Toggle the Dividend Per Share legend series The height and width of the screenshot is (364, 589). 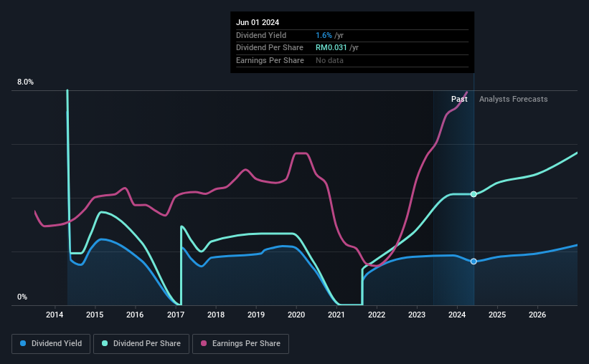[x=141, y=343]
